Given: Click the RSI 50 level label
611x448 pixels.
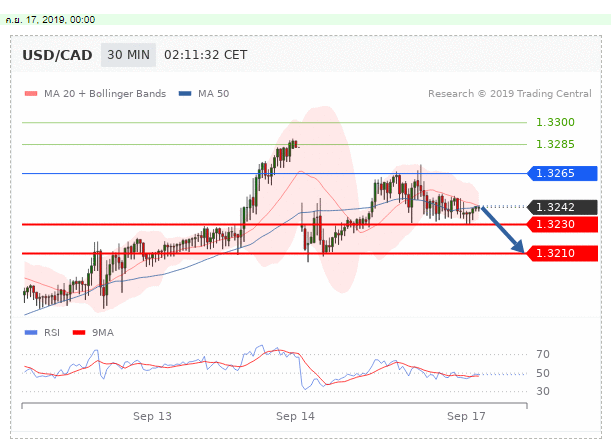Looking at the screenshot, I should tap(543, 373).
